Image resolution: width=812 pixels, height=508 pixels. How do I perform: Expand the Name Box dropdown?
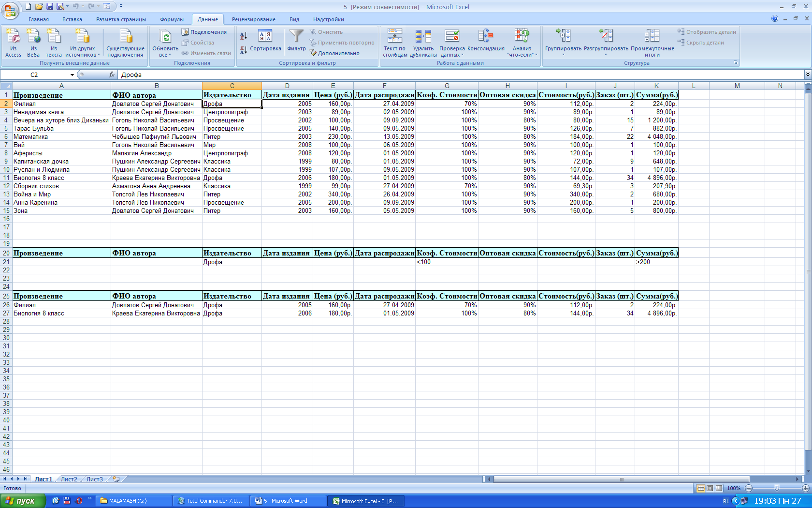tap(72, 75)
